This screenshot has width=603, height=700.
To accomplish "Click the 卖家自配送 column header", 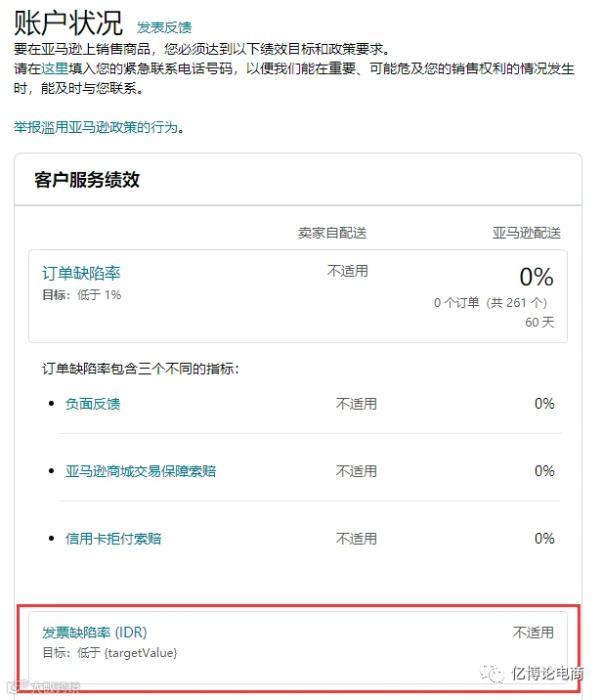I will pyautogui.click(x=332, y=233).
